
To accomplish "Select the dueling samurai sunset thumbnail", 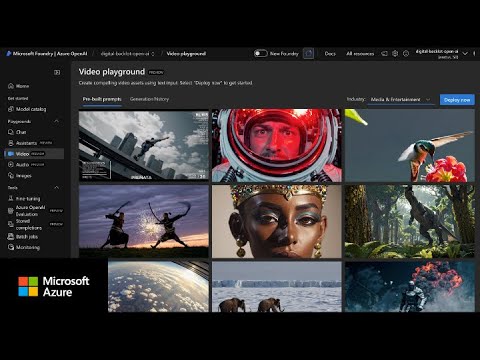I will 144,222.
